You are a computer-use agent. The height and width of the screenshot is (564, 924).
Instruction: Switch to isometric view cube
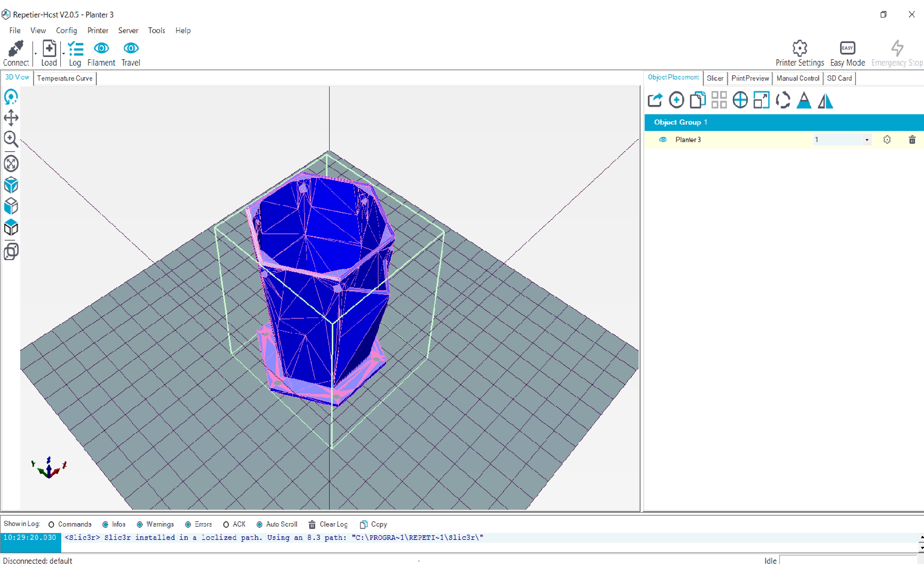11,185
